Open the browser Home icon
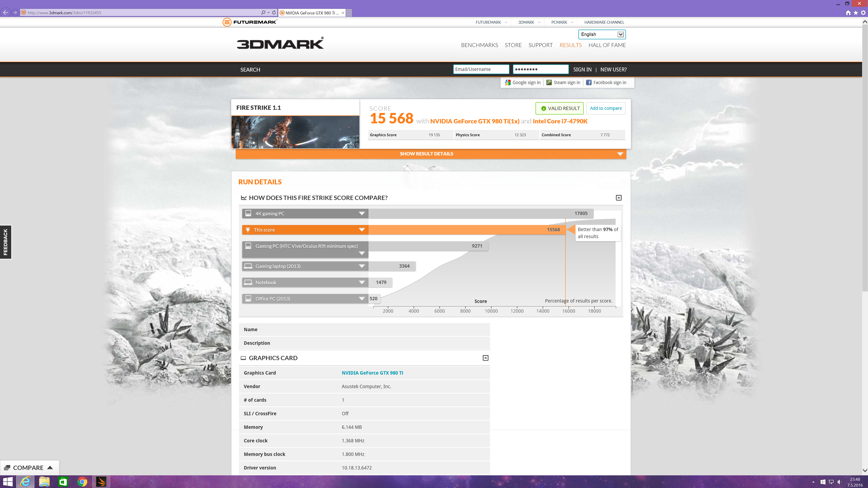 (848, 13)
